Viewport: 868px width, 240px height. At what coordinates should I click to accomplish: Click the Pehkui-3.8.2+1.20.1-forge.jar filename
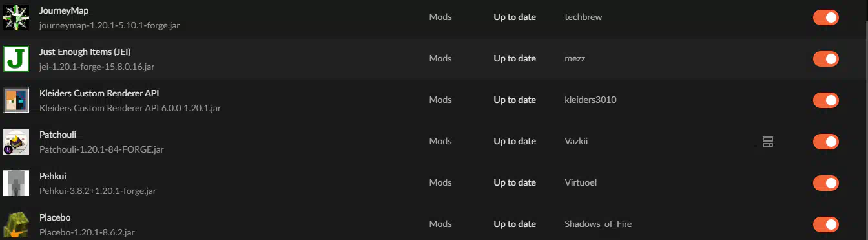[98, 191]
